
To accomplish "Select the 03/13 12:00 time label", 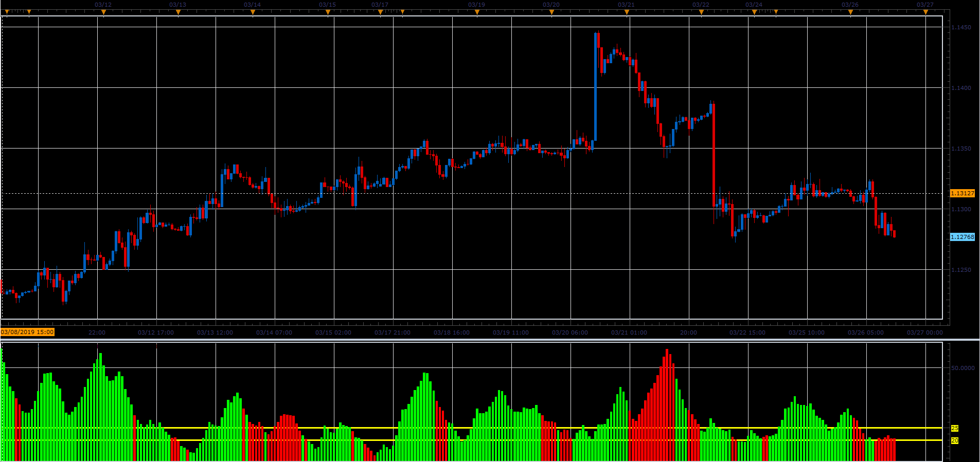I will 215,332.
